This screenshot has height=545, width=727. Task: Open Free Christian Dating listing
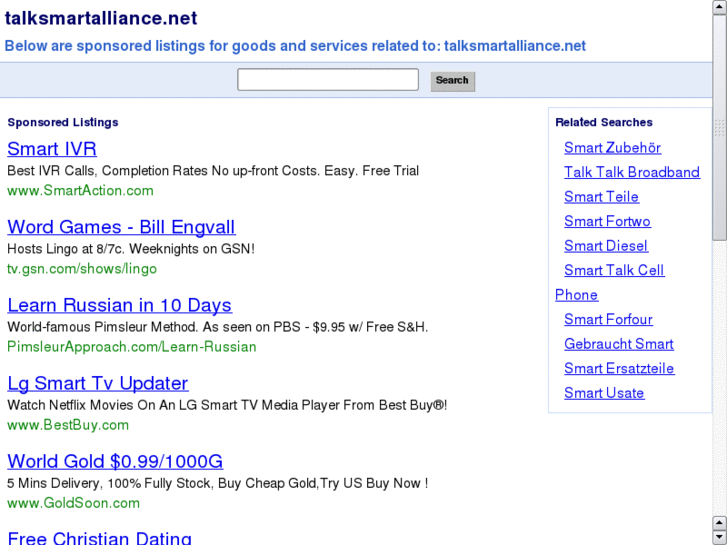(x=99, y=538)
